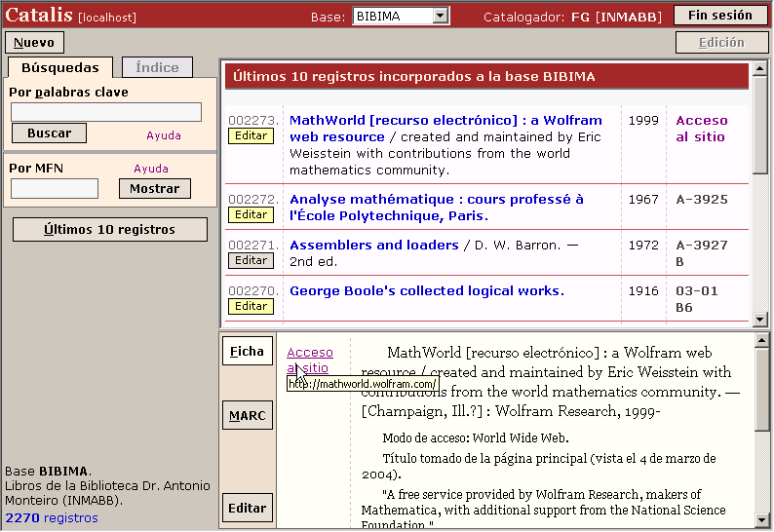Click Editar for record 002272

[251, 214]
